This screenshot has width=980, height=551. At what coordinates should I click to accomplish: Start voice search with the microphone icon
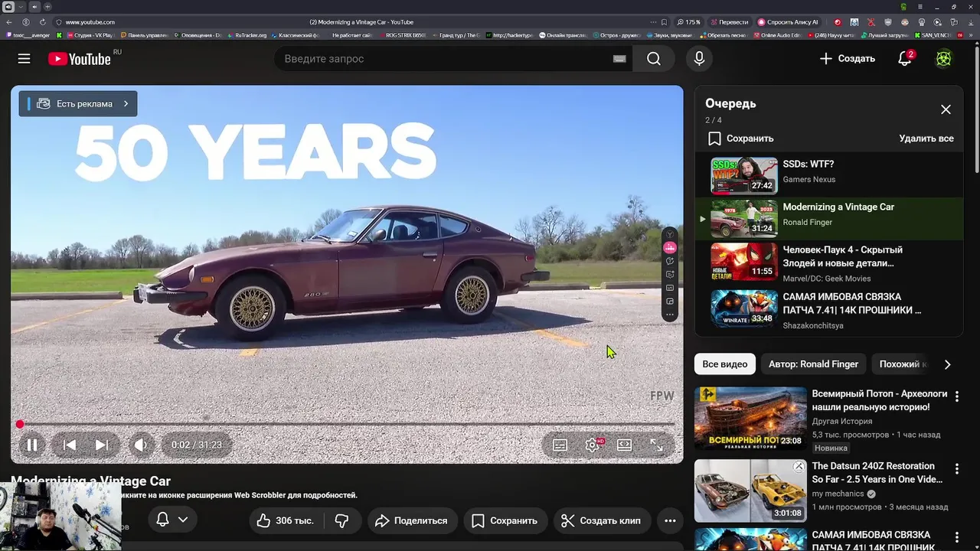[699, 59]
